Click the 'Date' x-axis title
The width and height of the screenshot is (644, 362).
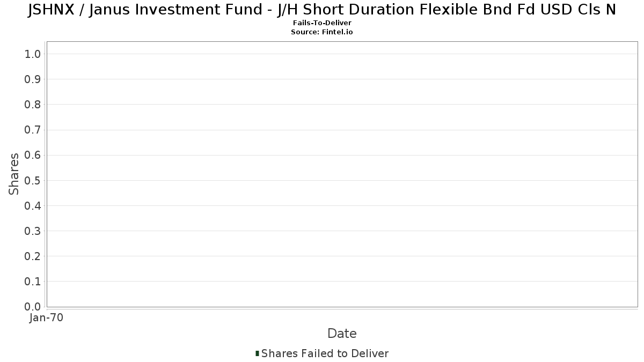(342, 334)
